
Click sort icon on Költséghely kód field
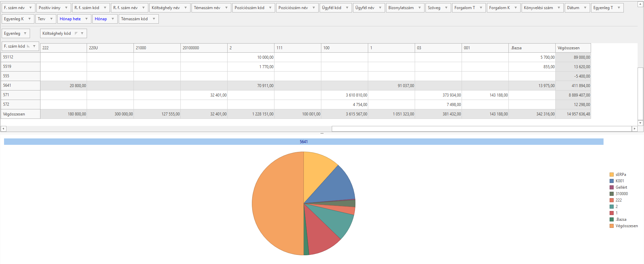point(76,33)
